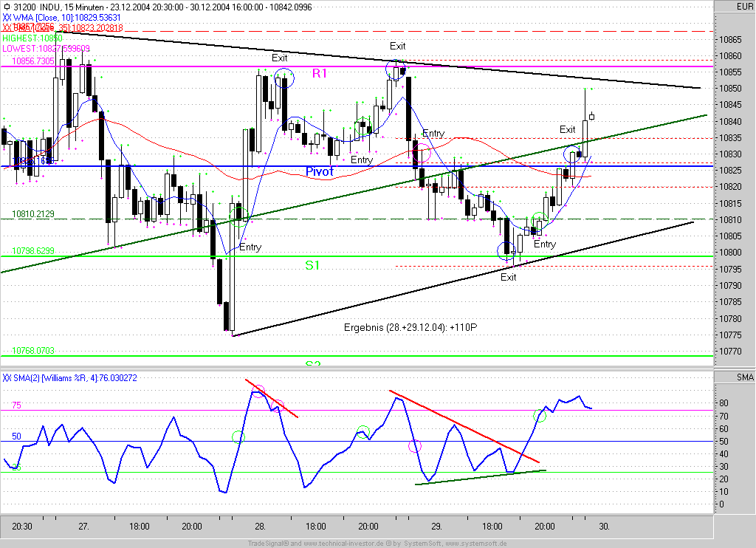Click the 28. date marker on time axis
The width and height of the screenshot is (756, 548).
(x=261, y=527)
